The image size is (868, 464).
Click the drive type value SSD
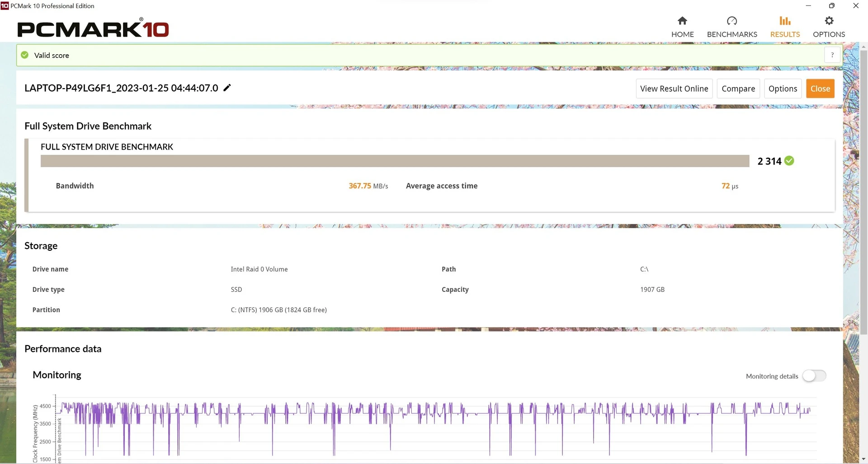[x=236, y=290]
